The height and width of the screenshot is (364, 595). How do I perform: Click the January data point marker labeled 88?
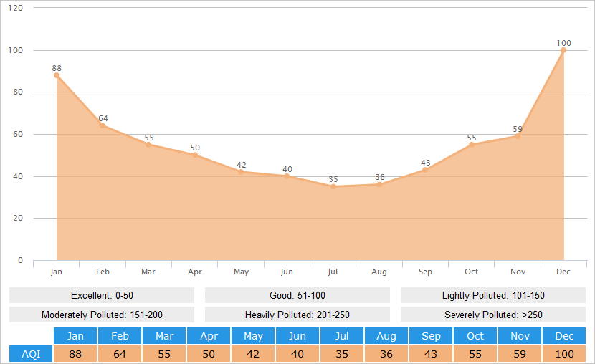pyautogui.click(x=57, y=75)
